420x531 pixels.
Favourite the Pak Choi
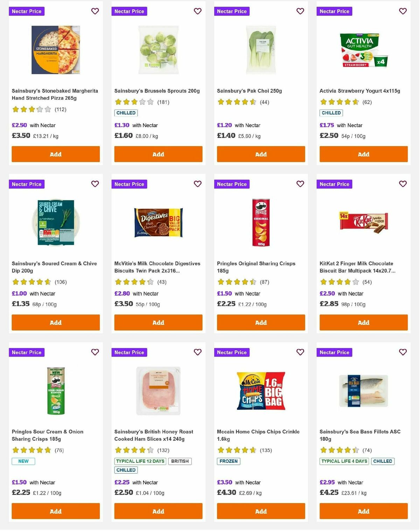tap(300, 11)
